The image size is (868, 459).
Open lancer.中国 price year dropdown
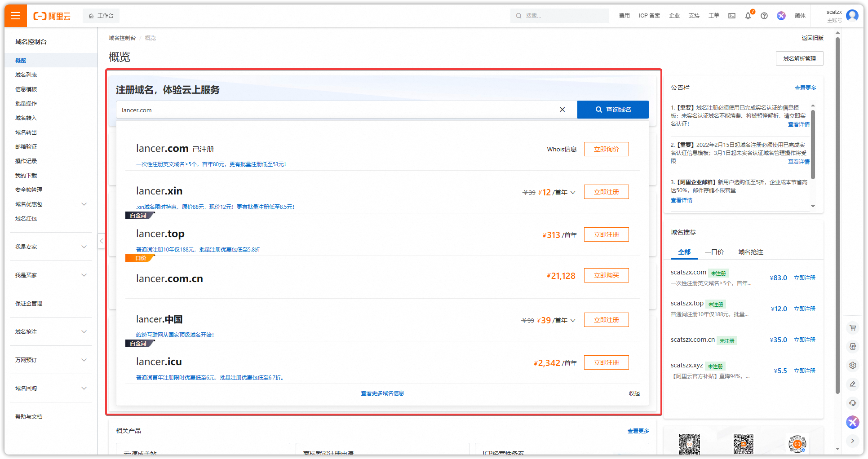click(573, 320)
